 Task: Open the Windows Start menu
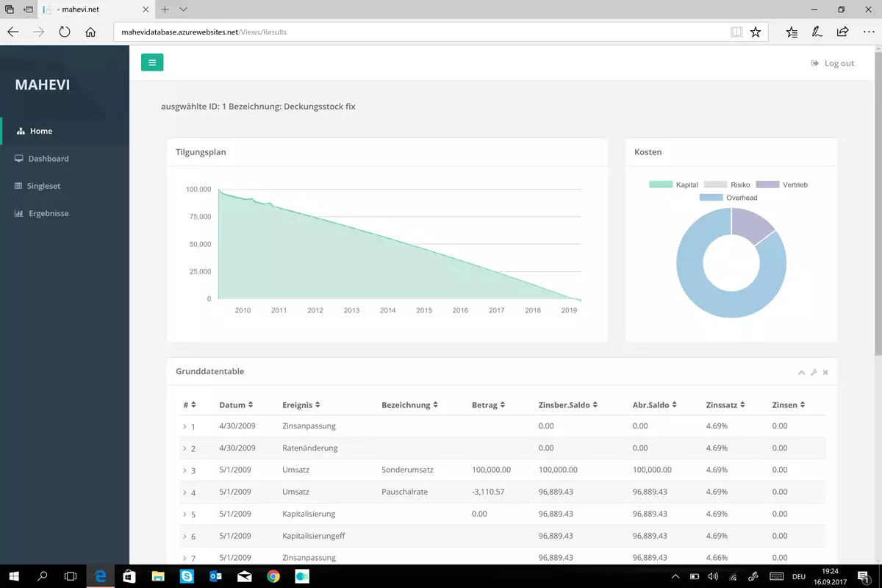(x=15, y=576)
